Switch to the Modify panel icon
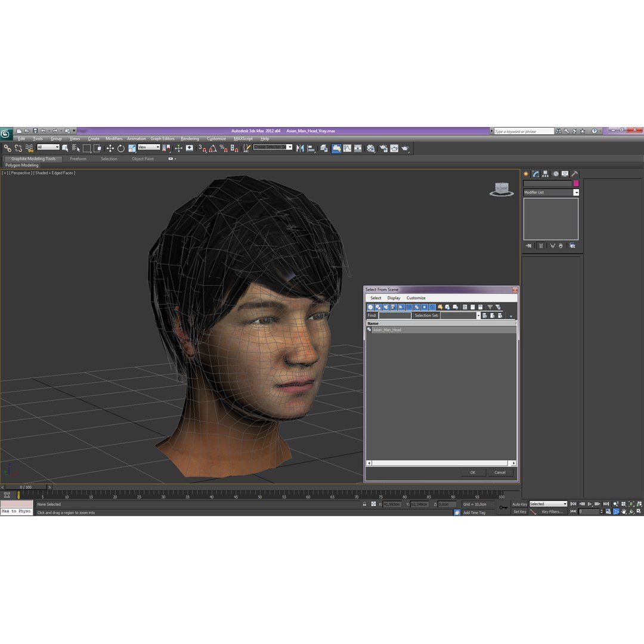The width and height of the screenshot is (644, 644). click(535, 174)
